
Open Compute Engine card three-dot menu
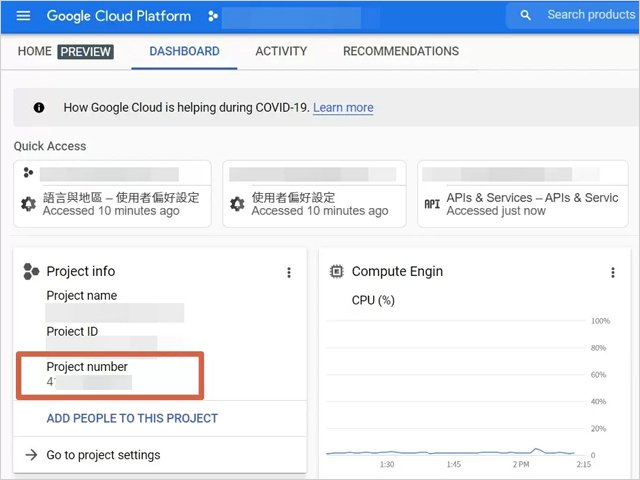613,272
